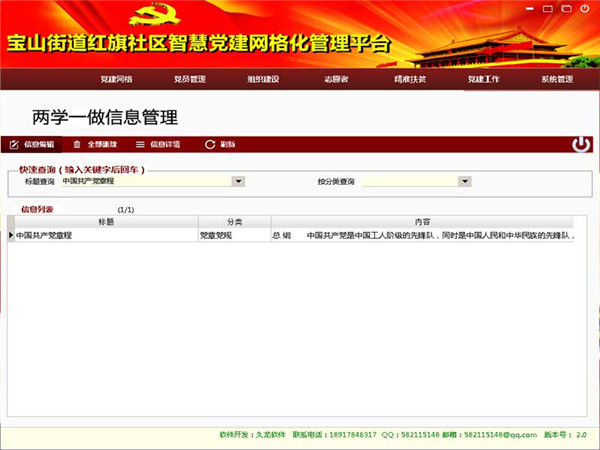
Task: Expand the 标题查询 dropdown arrow
Action: click(238, 181)
